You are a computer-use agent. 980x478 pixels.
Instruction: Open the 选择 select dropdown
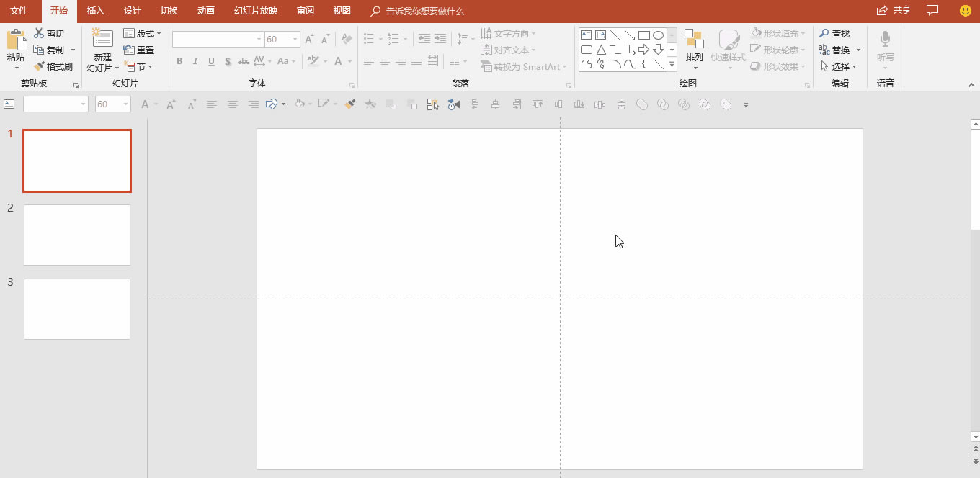tap(839, 66)
